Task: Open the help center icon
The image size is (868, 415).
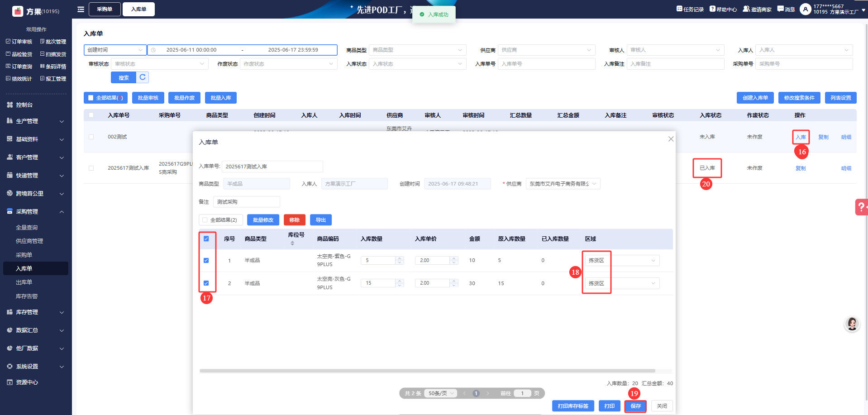Action: 712,9
